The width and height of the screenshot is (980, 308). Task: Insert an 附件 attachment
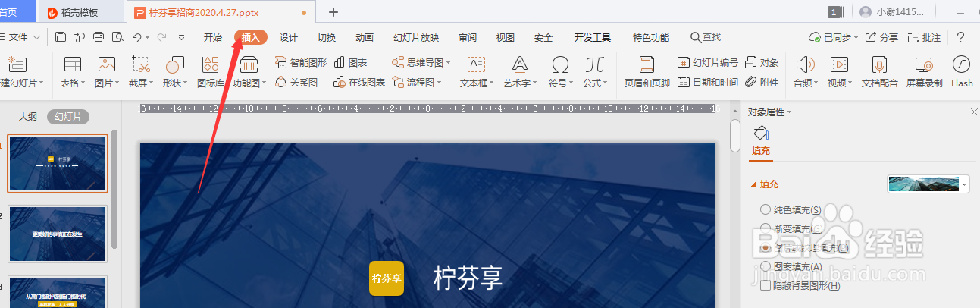(x=762, y=82)
